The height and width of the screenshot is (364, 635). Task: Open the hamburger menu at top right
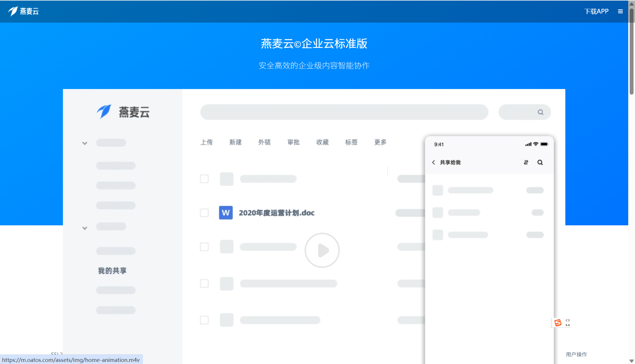pyautogui.click(x=620, y=11)
